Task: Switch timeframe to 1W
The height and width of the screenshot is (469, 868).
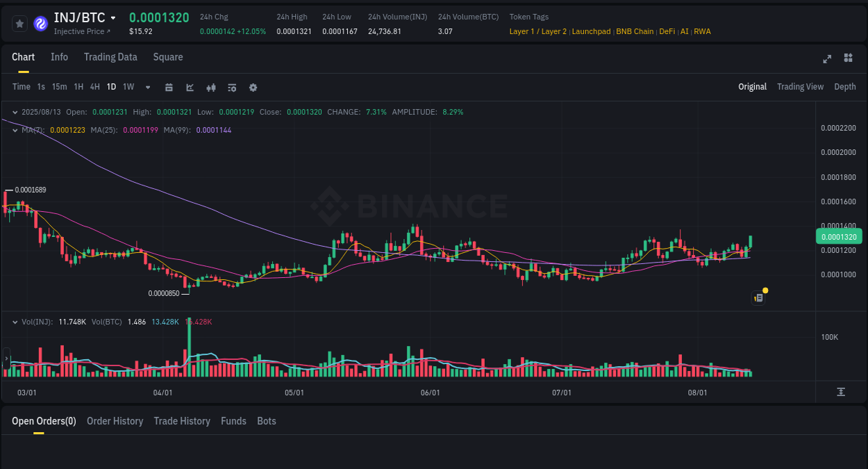Action: (x=128, y=87)
